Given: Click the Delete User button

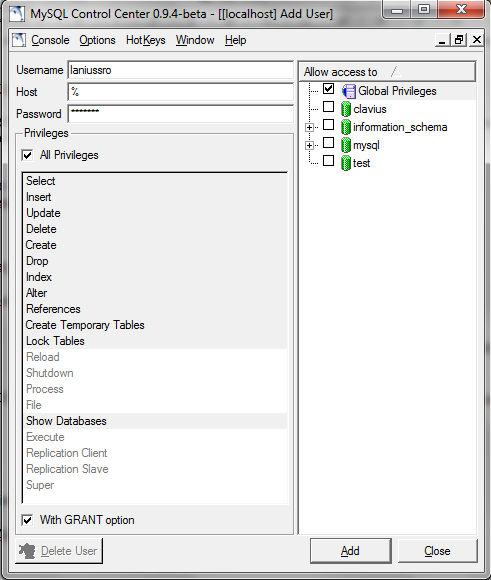Looking at the screenshot, I should coord(59,551).
